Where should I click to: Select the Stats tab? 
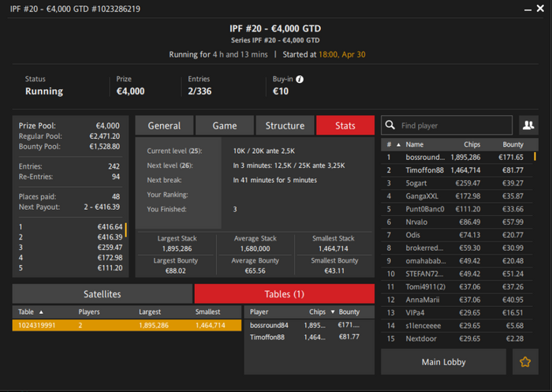345,125
